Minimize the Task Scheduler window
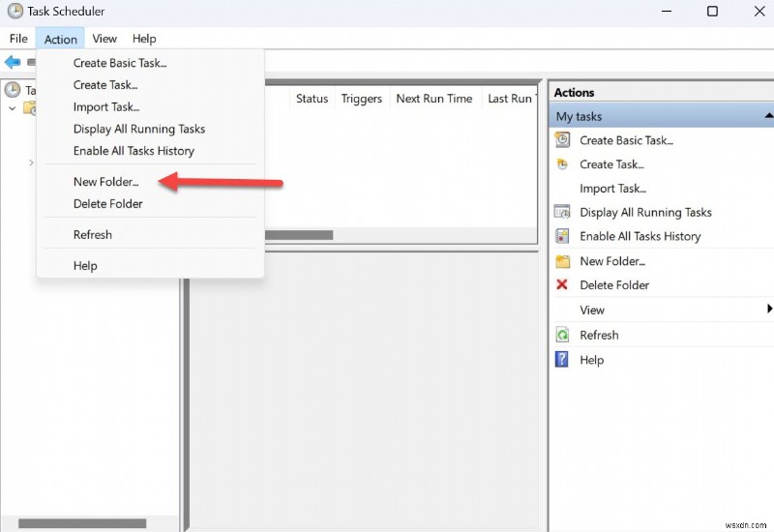774x532 pixels. click(667, 11)
